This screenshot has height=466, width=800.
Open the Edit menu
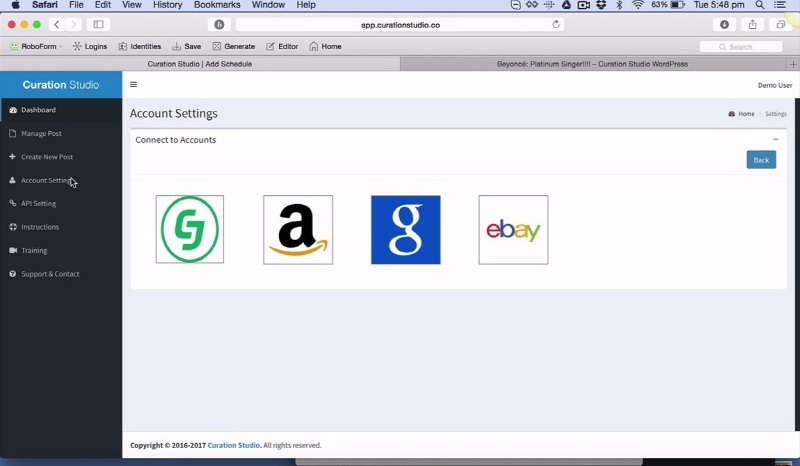pos(103,5)
